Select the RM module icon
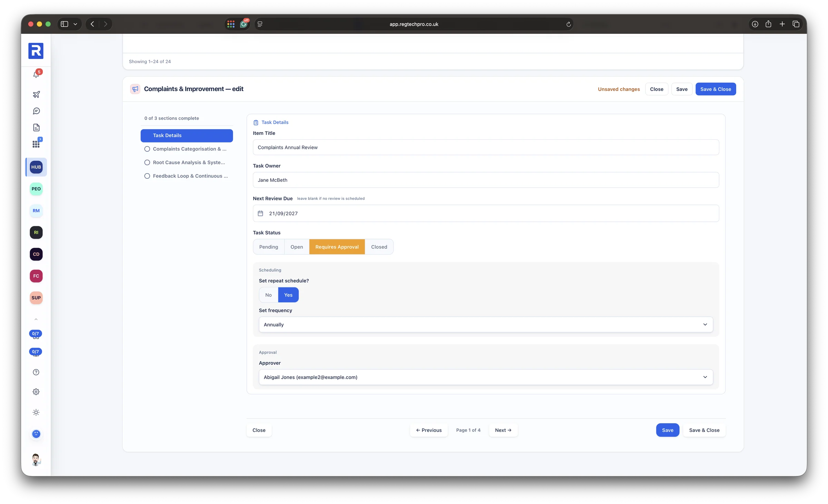828x504 pixels. 36,210
